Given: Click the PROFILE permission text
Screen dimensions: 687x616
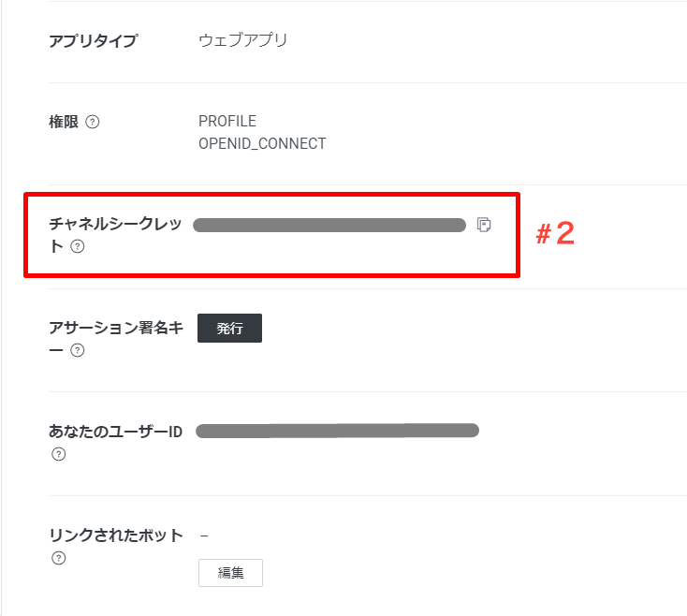Looking at the screenshot, I should (x=227, y=122).
